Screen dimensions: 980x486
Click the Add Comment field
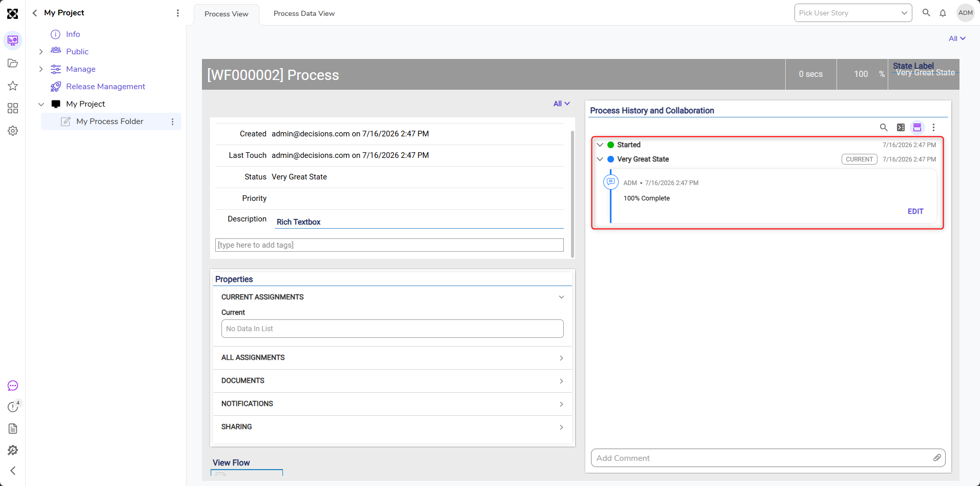[x=768, y=458]
